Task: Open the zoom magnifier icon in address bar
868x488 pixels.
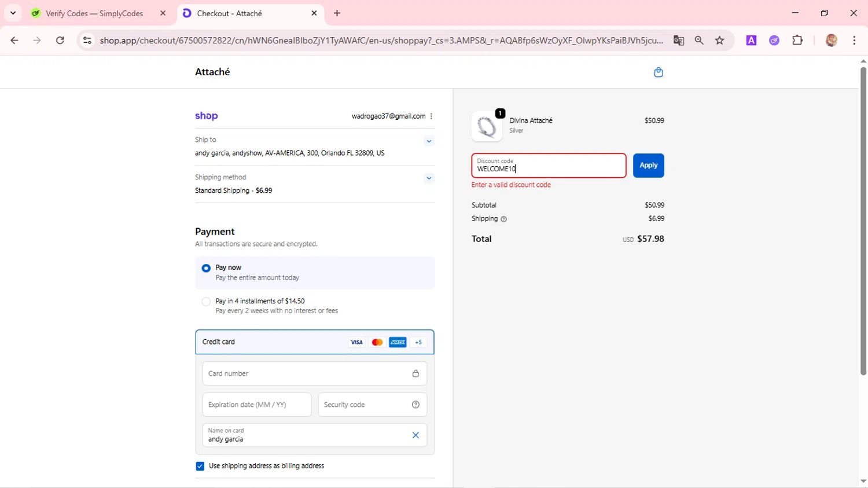Action: [699, 41]
